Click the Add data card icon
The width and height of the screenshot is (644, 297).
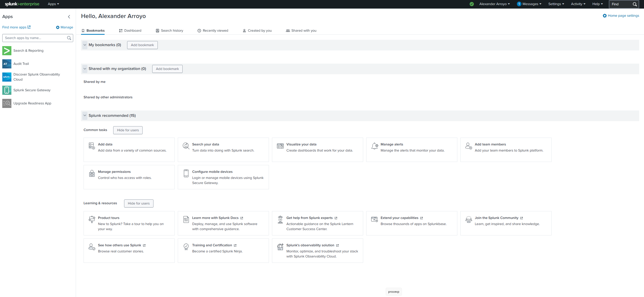(92, 146)
